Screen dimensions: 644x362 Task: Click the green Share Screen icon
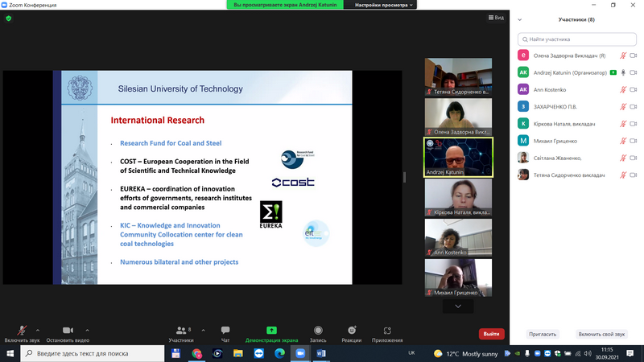click(271, 331)
